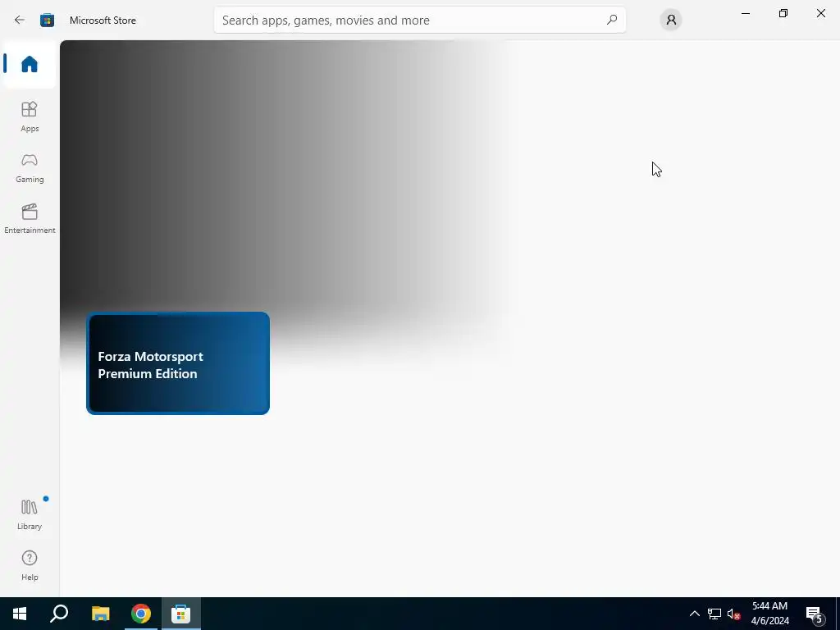840x630 pixels.
Task: Open the taskbar search
Action: click(x=59, y=614)
